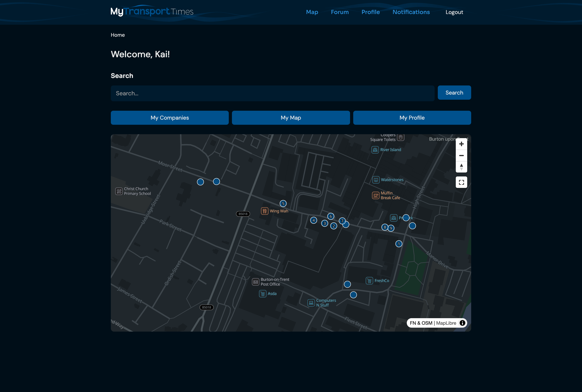Select map stop marker numbered 6
This screenshot has height=392, width=582.
[331, 216]
